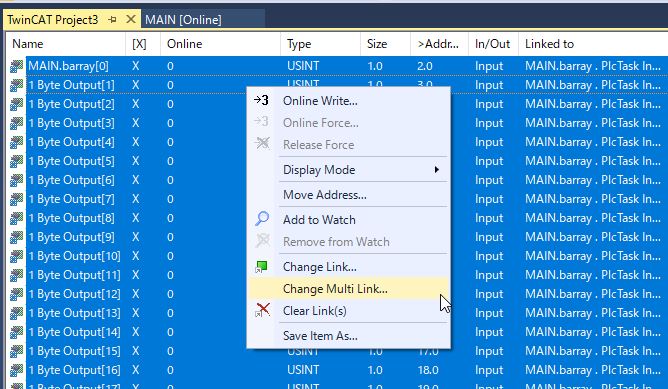Click USINT type cell in 1 Byte Output[16] row
Screen dimensions: 668x389
click(x=303, y=370)
